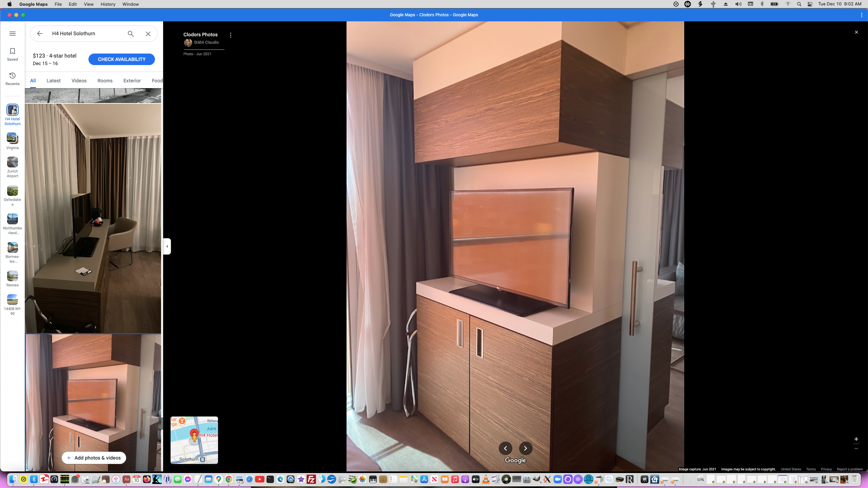868x488 pixels.
Task: Open the History menu in the menu bar
Action: (x=107, y=4)
